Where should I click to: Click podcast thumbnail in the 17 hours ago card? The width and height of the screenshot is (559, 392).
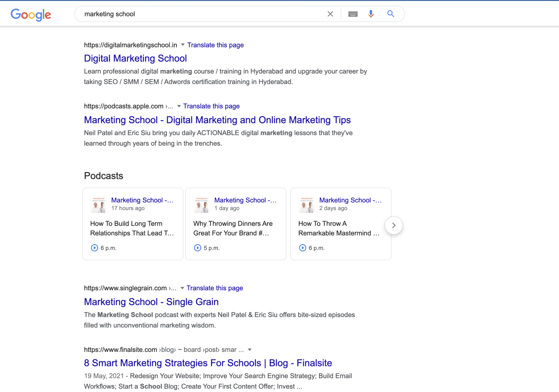click(x=98, y=205)
